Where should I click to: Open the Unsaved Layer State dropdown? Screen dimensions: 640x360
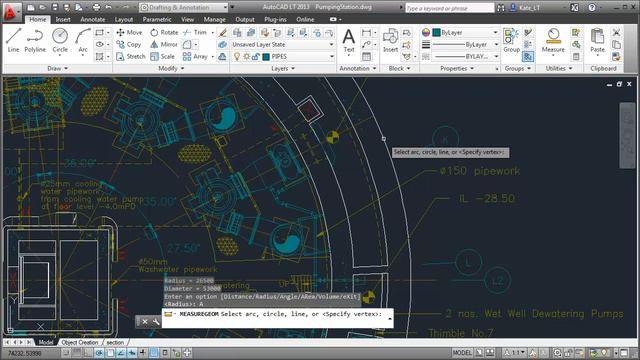(x=282, y=44)
